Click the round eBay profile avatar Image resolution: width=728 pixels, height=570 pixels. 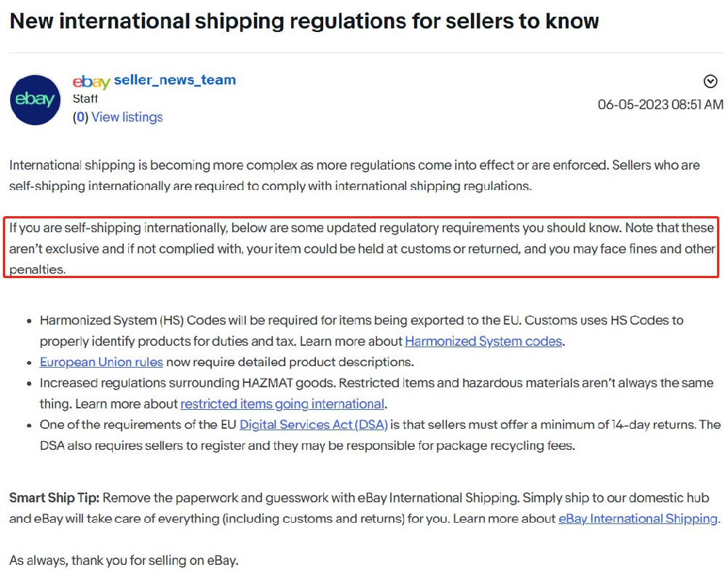35,100
